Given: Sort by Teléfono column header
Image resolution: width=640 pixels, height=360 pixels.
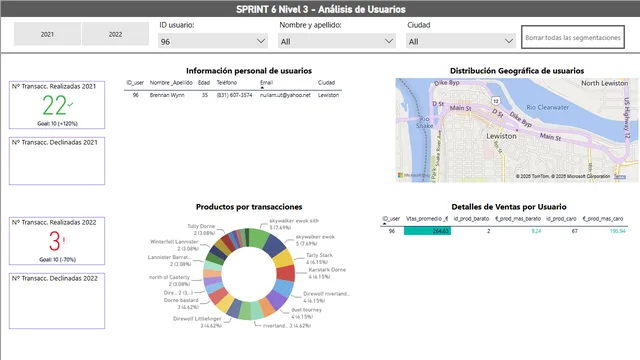Looking at the screenshot, I should (x=227, y=82).
